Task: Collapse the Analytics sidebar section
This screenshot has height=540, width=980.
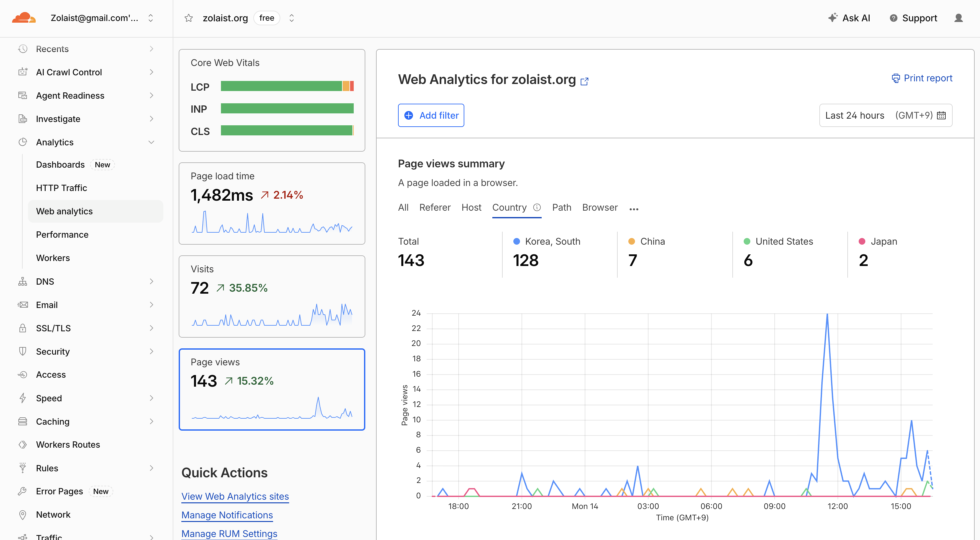Action: (151, 142)
